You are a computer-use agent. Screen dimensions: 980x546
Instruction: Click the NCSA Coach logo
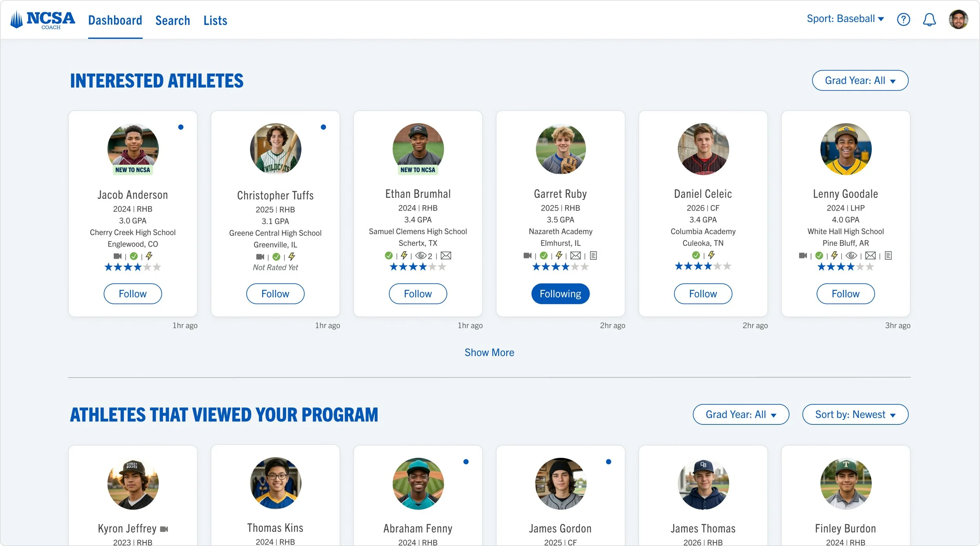[42, 20]
